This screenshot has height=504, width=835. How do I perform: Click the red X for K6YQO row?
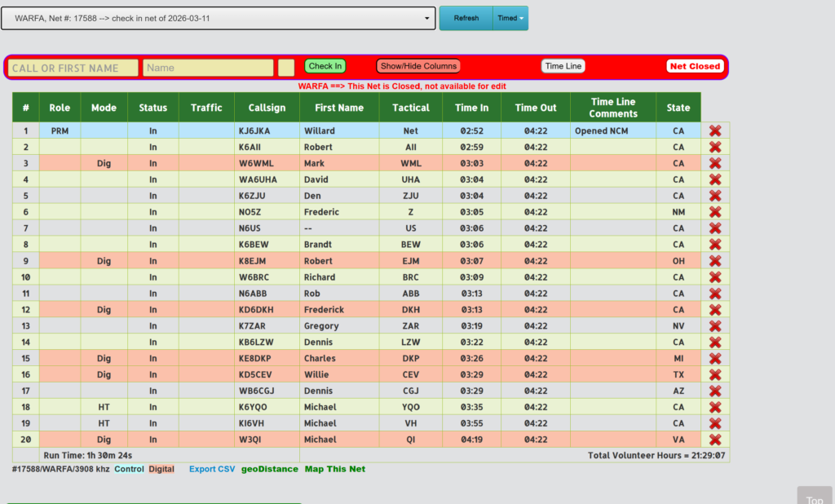coord(715,407)
